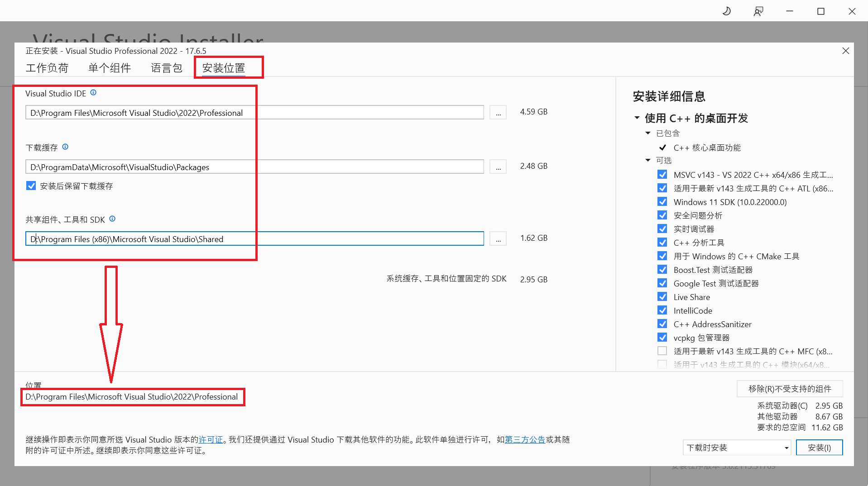The width and height of the screenshot is (868, 486).
Task: Uncheck Google Test 测试适配器
Action: point(662,283)
